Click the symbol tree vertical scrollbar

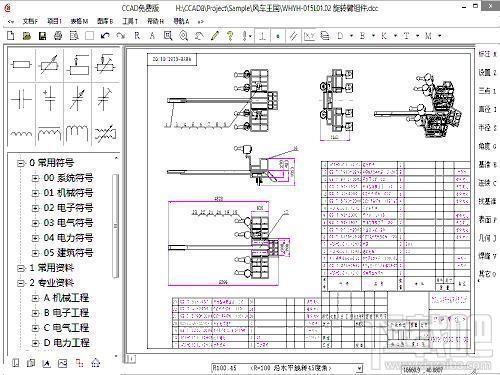click(x=116, y=226)
